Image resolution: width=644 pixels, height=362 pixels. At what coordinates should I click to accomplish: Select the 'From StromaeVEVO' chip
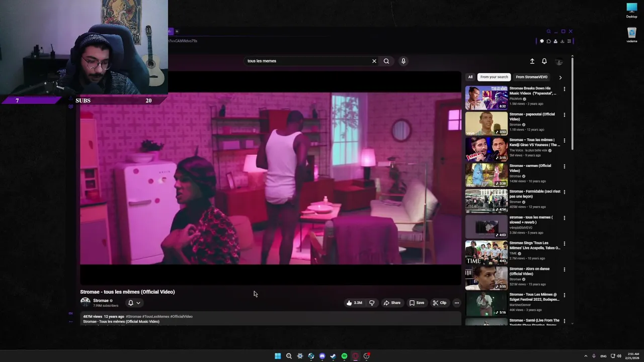tap(531, 77)
